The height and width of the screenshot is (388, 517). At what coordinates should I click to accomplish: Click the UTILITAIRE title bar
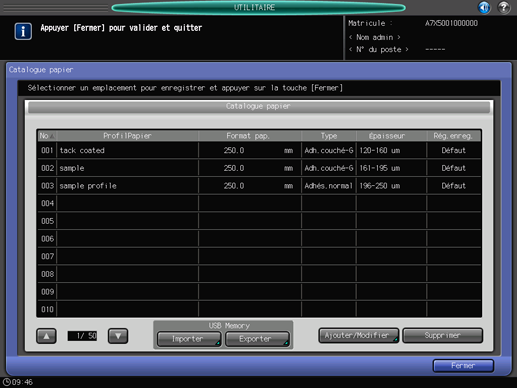[x=258, y=7]
